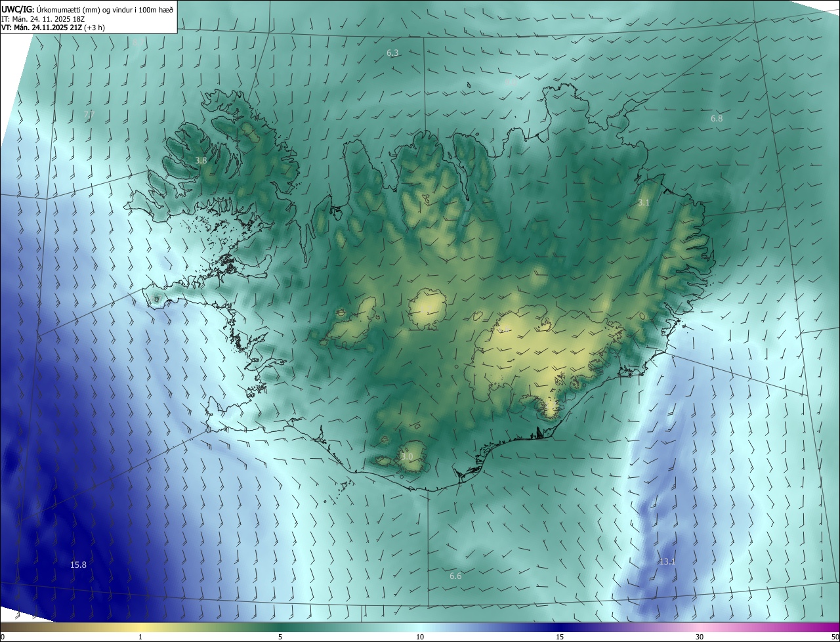Click the map value 6.3

(392, 53)
